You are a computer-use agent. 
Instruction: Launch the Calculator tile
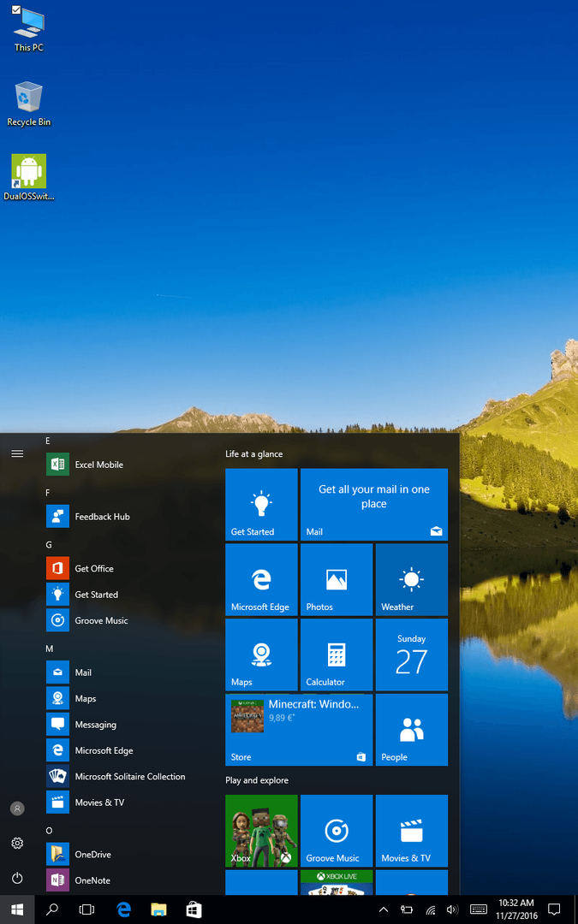pos(337,654)
